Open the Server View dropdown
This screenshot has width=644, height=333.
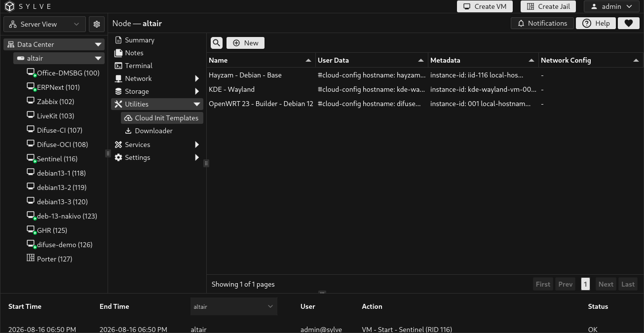pos(44,24)
